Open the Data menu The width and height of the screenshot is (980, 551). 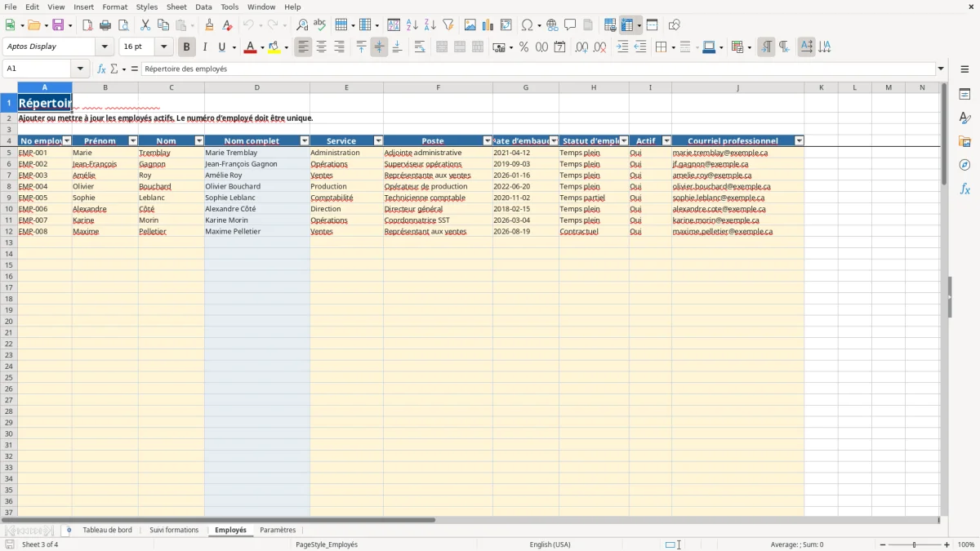203,7
